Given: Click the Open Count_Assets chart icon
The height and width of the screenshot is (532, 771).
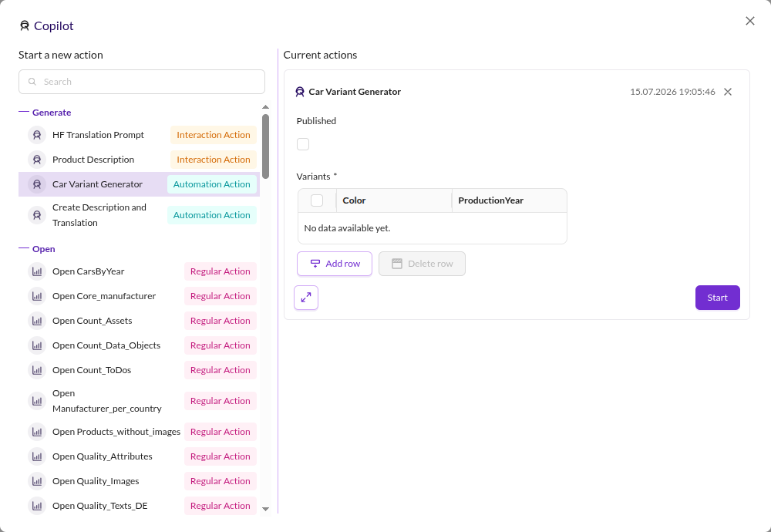Looking at the screenshot, I should tap(37, 321).
